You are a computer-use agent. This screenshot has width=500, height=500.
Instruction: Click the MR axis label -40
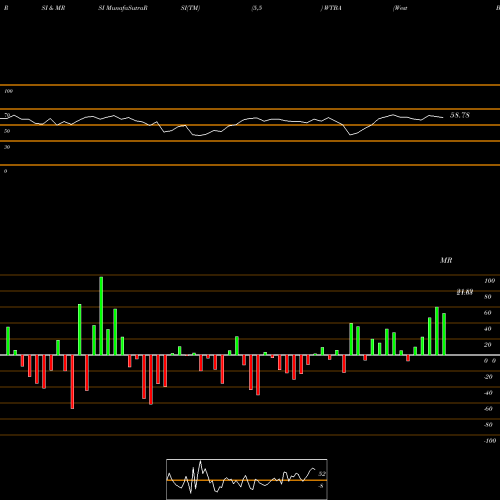[488, 393]
